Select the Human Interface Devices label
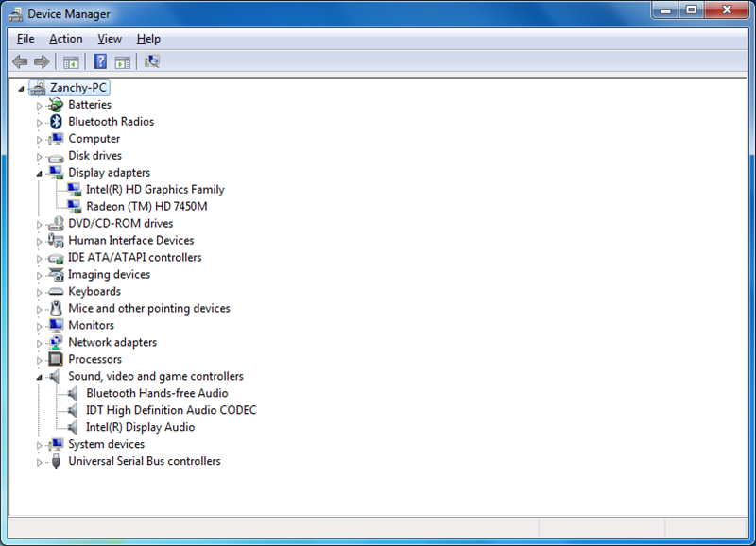 (x=131, y=241)
